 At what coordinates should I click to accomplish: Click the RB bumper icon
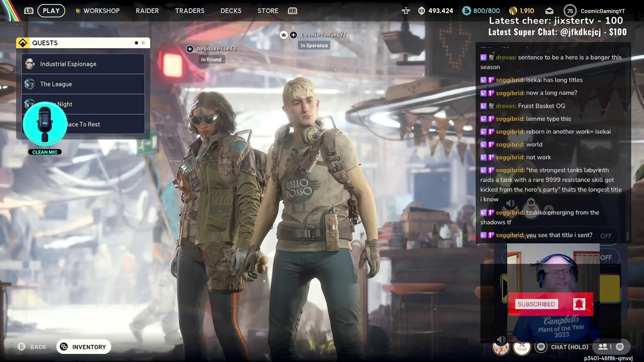tap(292, 11)
